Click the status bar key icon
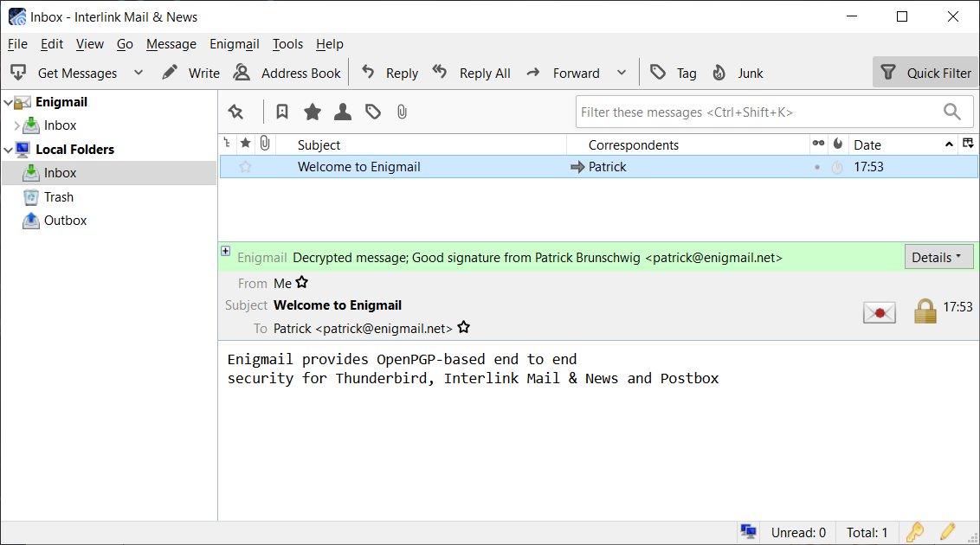This screenshot has height=545, width=980. 915,532
